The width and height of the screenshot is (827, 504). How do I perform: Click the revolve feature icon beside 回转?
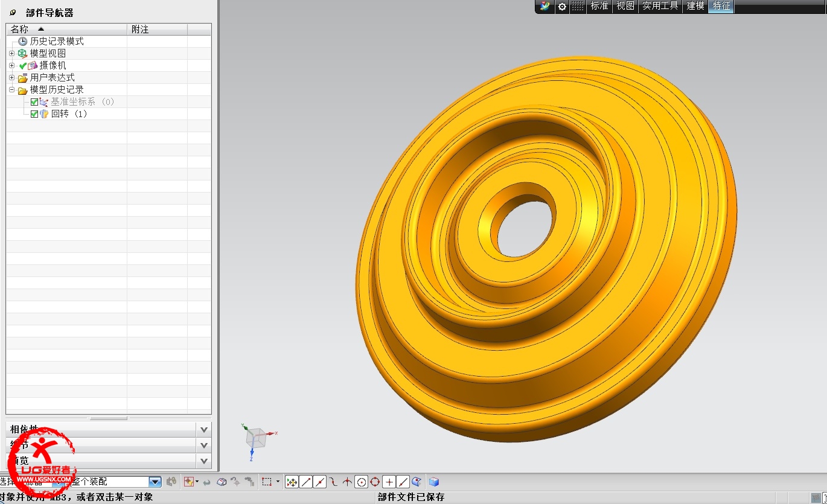[43, 114]
